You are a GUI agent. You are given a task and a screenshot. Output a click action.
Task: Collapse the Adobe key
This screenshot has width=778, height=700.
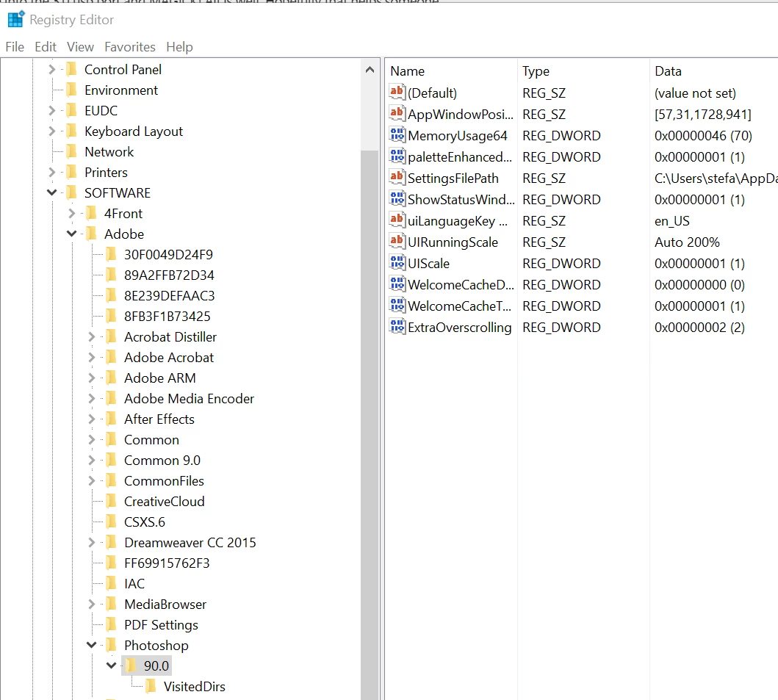point(71,234)
